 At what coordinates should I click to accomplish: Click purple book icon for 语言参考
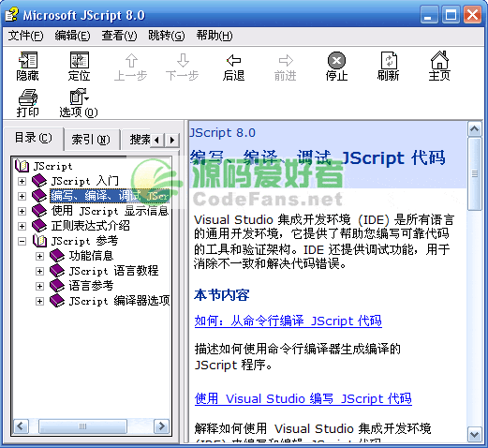(x=57, y=286)
